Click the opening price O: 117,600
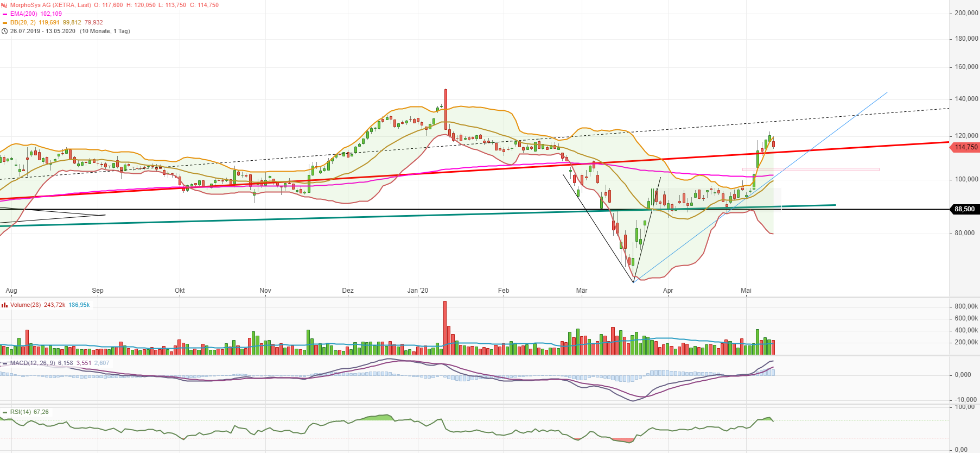 pyautogui.click(x=109, y=5)
